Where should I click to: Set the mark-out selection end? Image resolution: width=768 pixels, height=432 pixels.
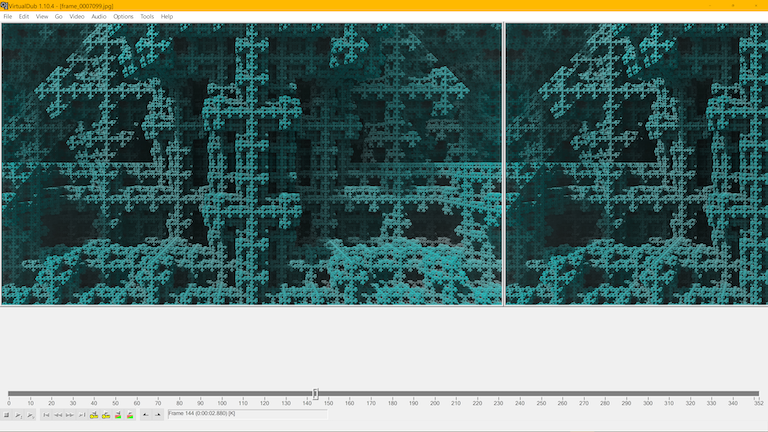(157, 415)
